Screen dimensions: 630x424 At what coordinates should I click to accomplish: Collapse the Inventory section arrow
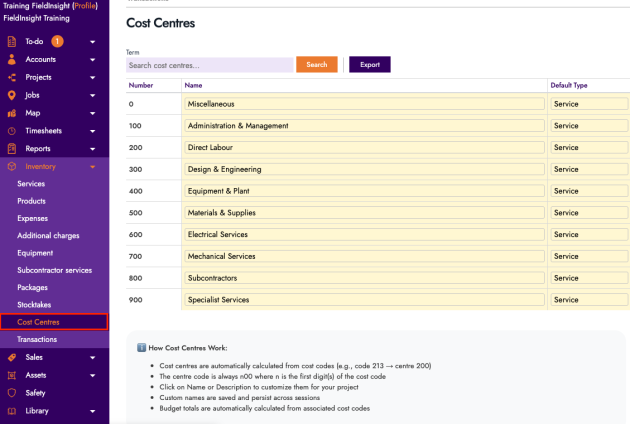(92, 167)
